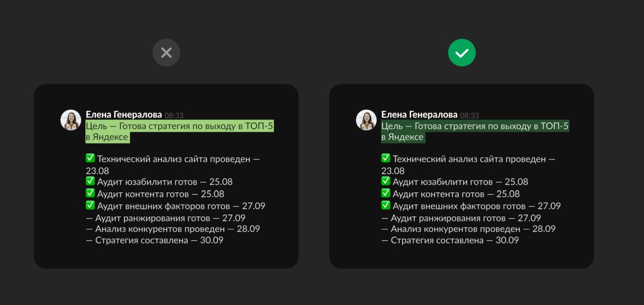Click left card's Аудит контента green checkbox
Viewport: 644px width, 305px height.
90,194
